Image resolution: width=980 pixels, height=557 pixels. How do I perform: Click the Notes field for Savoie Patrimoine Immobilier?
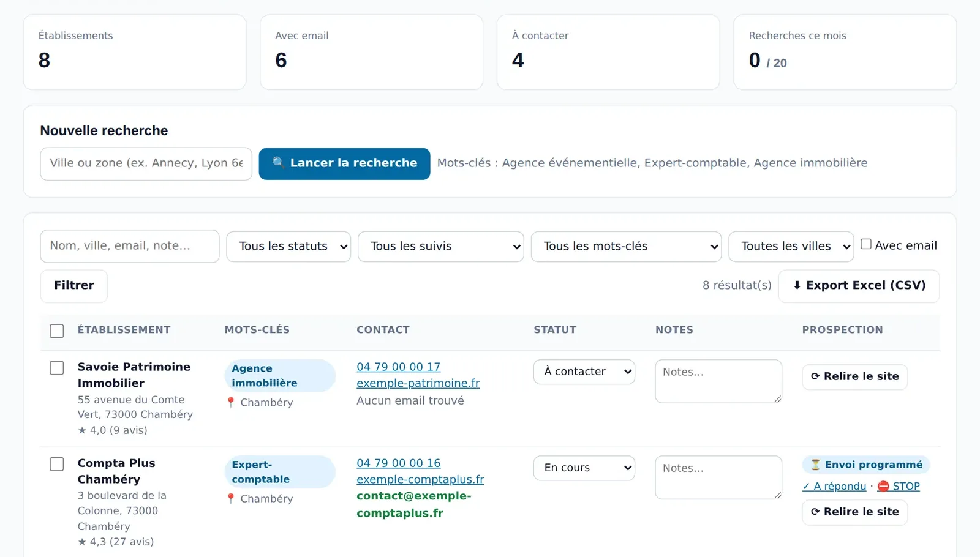(718, 381)
